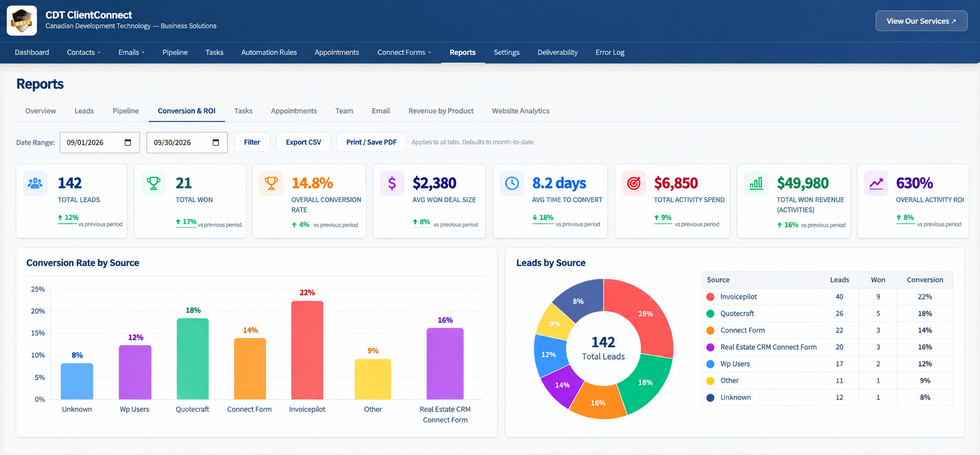Click the Wp Users row in table
The image size is (980, 455).
pos(827,364)
